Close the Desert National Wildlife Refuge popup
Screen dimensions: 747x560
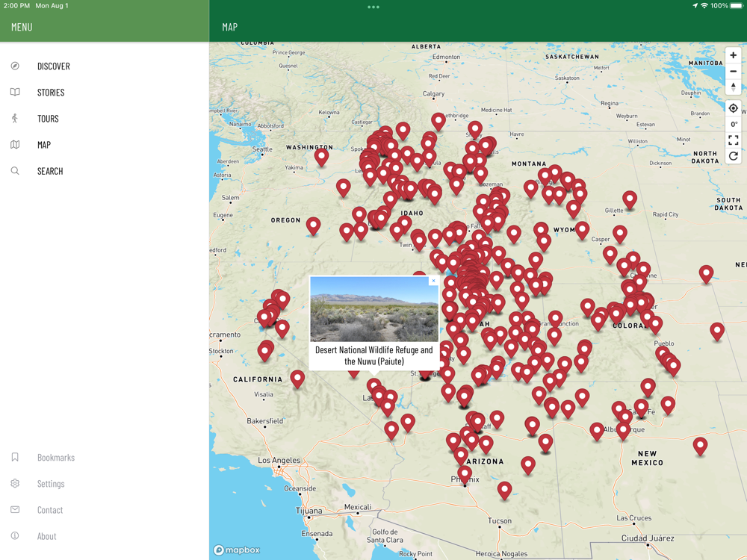[x=433, y=281]
